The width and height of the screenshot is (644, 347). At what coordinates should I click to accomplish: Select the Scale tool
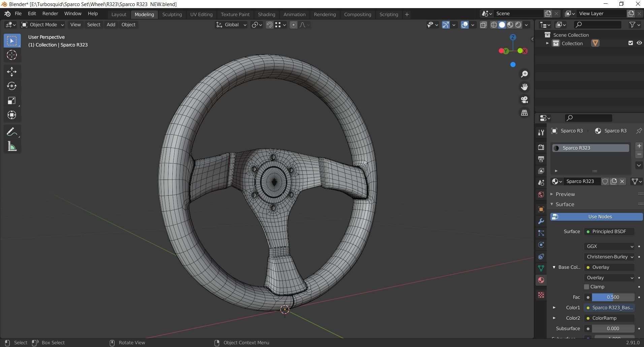[x=12, y=100]
